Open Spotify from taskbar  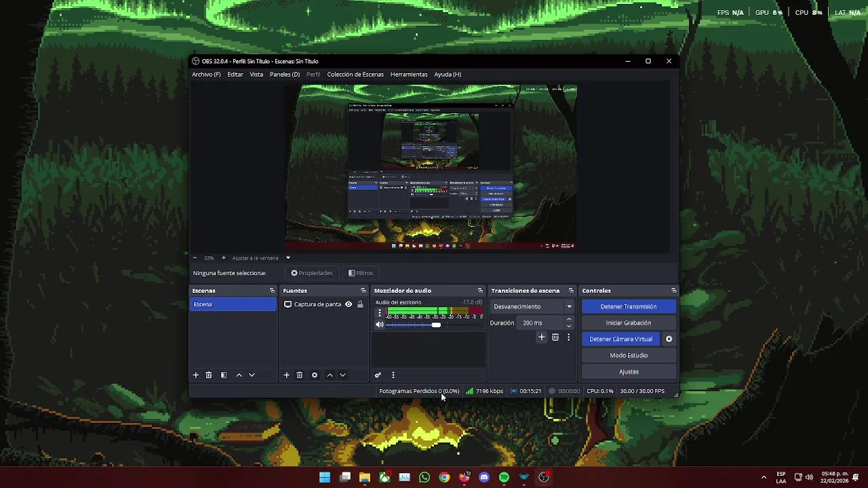pos(504,477)
